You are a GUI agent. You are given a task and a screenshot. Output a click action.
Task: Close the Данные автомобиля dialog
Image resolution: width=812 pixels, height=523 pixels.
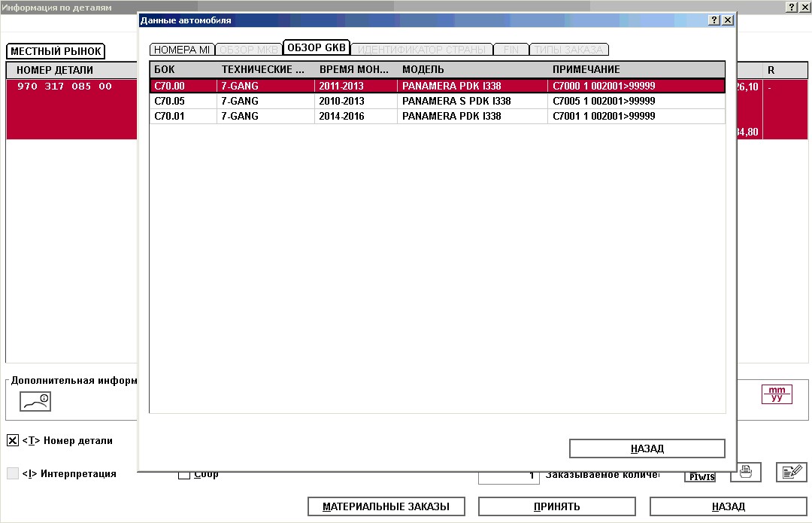click(x=727, y=20)
